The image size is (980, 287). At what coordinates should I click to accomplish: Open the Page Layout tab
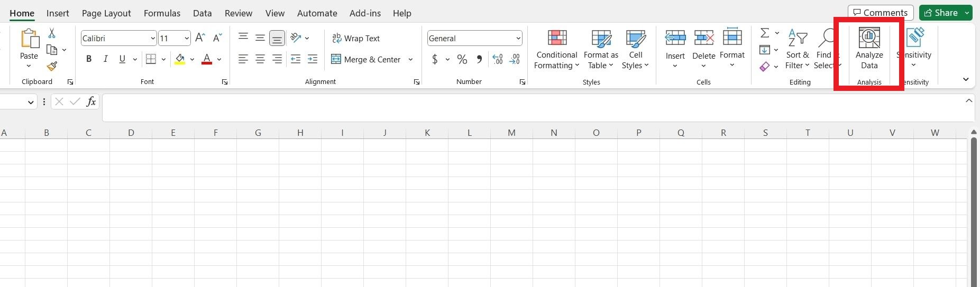(x=106, y=13)
